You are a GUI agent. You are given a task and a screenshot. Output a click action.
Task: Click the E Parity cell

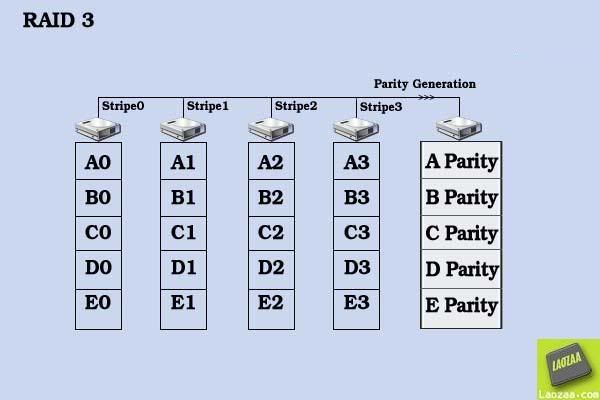coord(461,308)
